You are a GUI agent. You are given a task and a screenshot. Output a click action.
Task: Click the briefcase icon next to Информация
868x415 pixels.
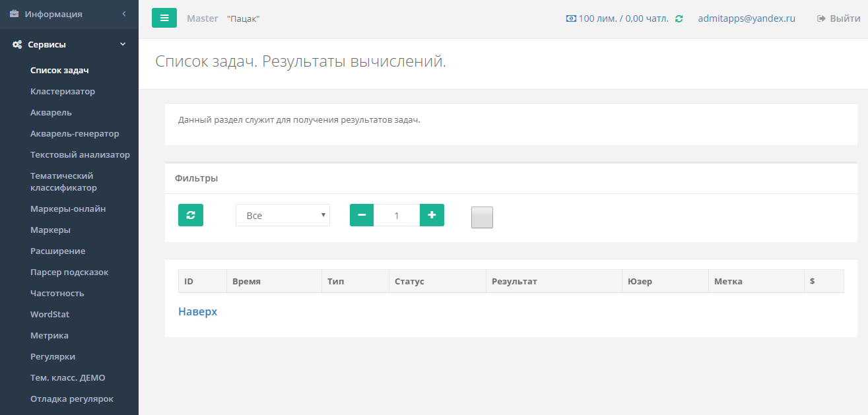tap(15, 14)
